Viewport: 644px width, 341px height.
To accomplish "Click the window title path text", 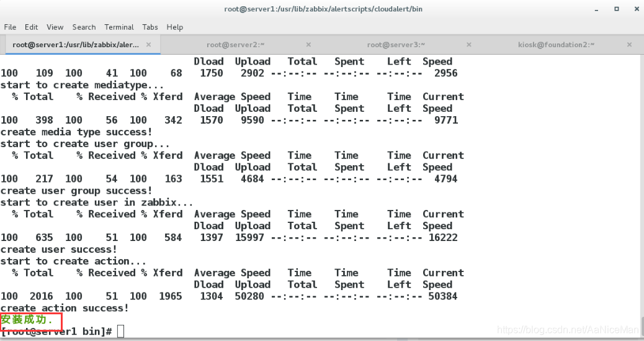I will coord(323,9).
